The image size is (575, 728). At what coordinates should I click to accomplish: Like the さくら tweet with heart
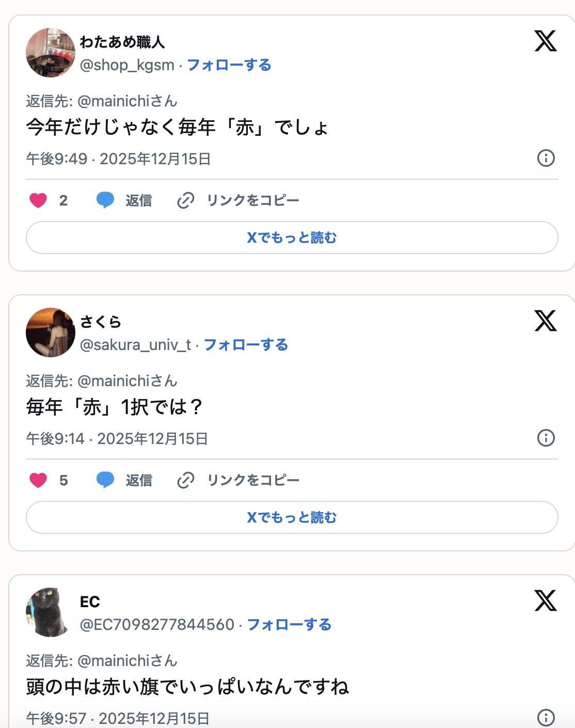pos(38,480)
